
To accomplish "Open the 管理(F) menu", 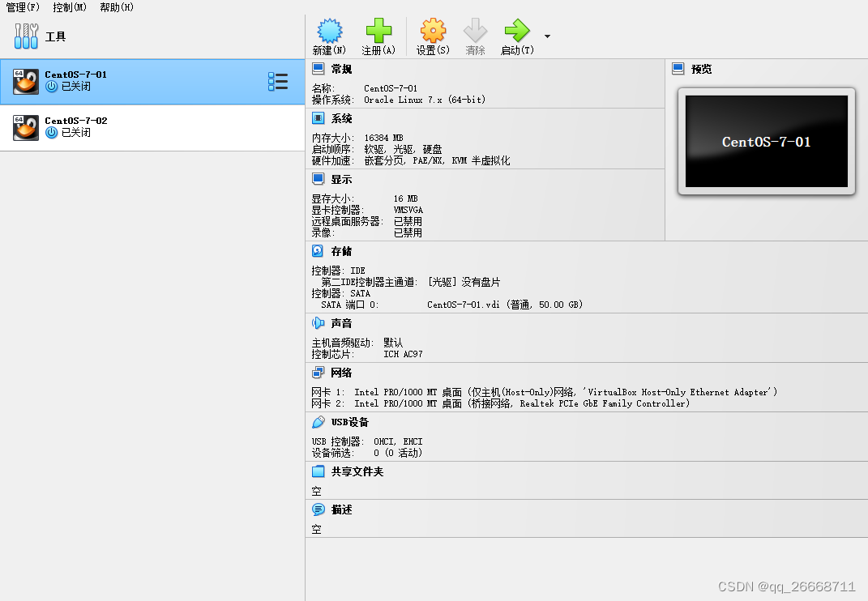I will (23, 7).
